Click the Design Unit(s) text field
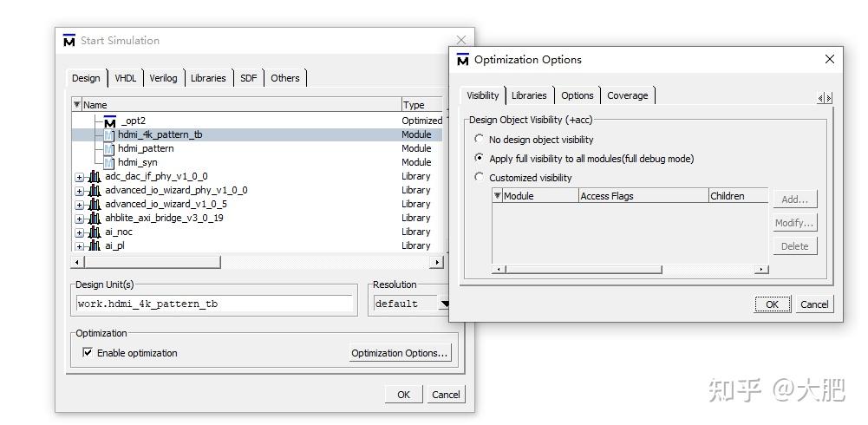868x425 pixels. click(x=215, y=304)
